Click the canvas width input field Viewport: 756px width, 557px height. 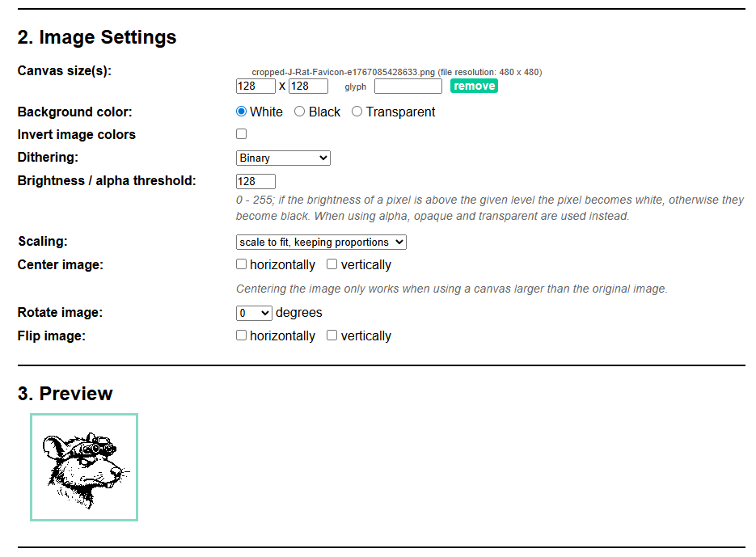(256, 87)
